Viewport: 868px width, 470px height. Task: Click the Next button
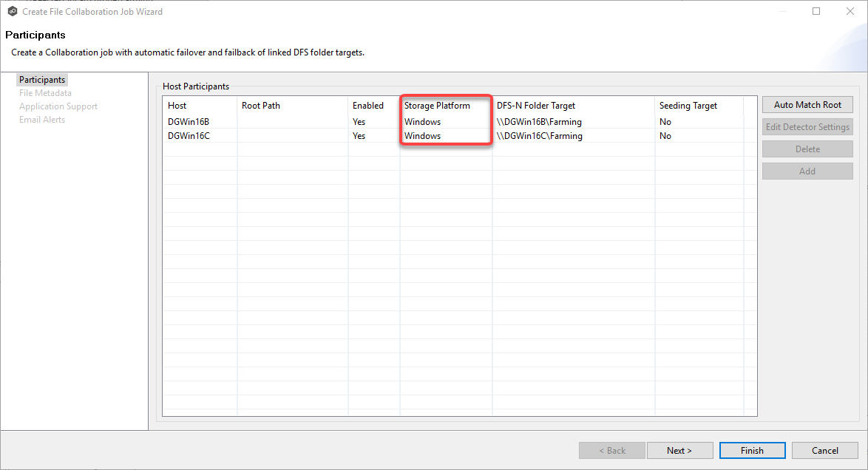tap(679, 450)
